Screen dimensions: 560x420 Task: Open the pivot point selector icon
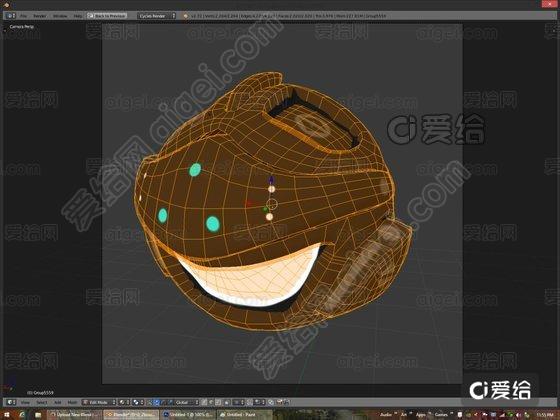point(138,402)
